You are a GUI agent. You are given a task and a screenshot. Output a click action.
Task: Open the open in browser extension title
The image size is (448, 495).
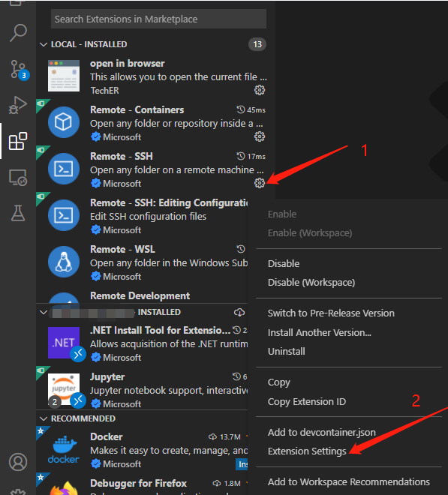tap(127, 64)
